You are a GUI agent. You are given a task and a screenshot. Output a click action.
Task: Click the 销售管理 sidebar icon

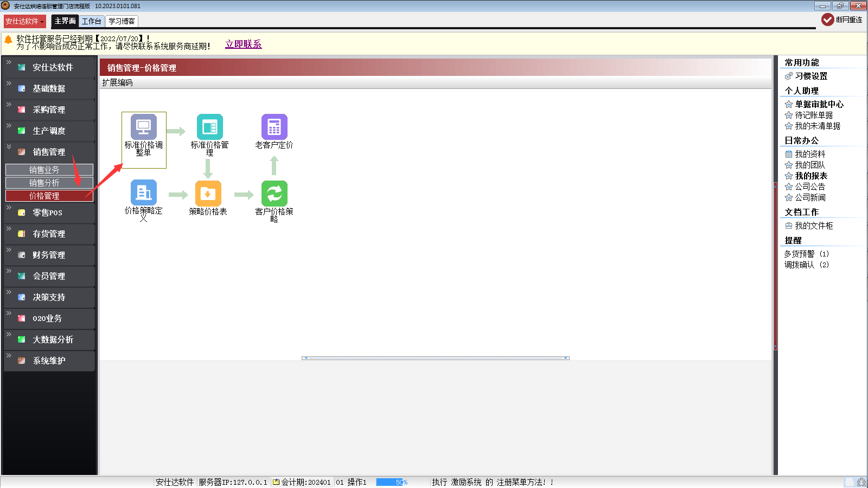point(22,152)
